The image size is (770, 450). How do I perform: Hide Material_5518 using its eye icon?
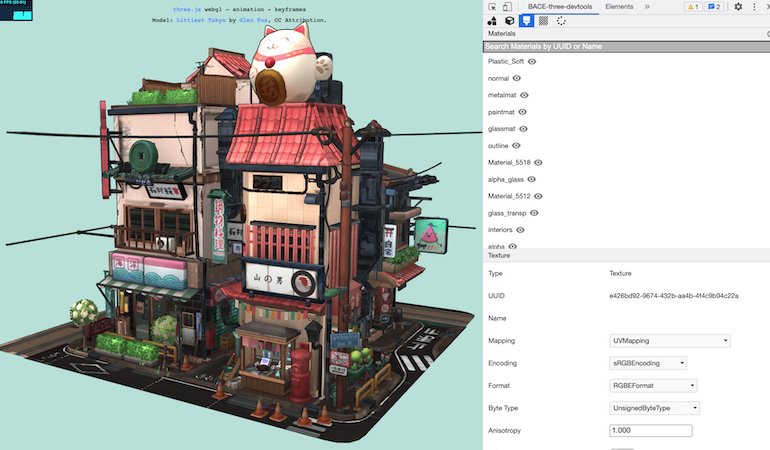point(538,163)
